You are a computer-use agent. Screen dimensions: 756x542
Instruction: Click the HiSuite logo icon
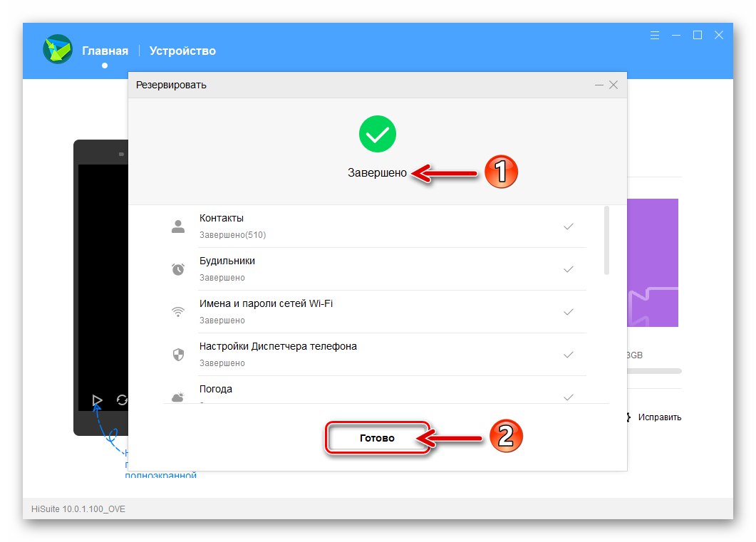[x=58, y=49]
